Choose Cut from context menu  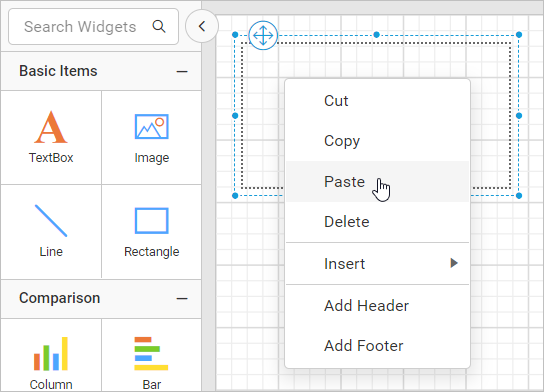[377, 101]
